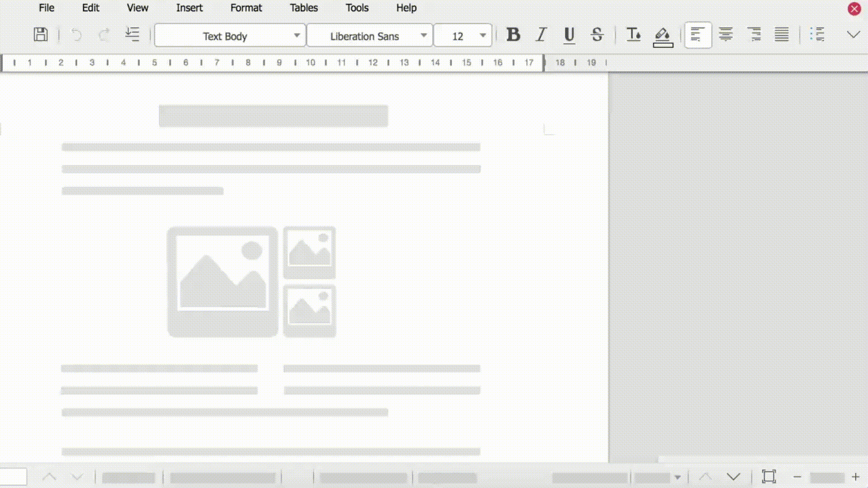Expand the font size 12 dropdown

[482, 36]
